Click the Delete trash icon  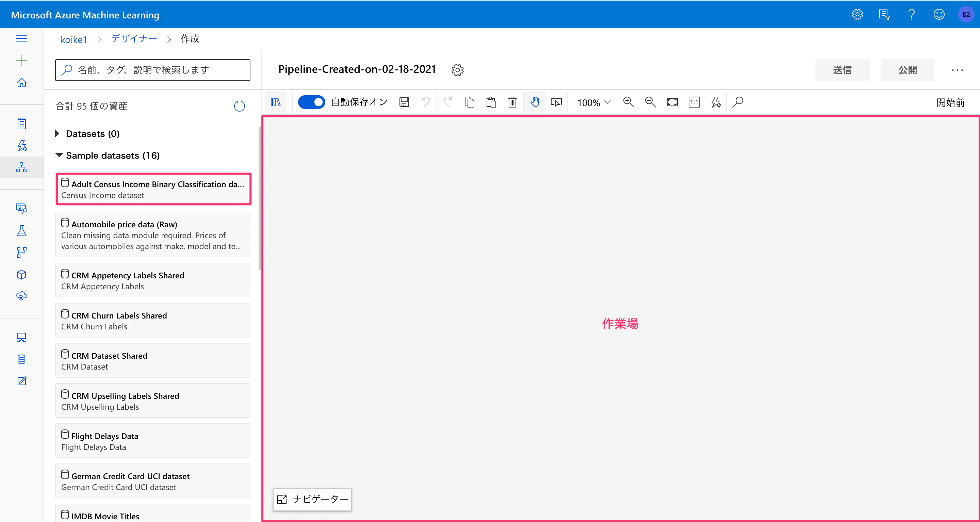[x=512, y=102]
